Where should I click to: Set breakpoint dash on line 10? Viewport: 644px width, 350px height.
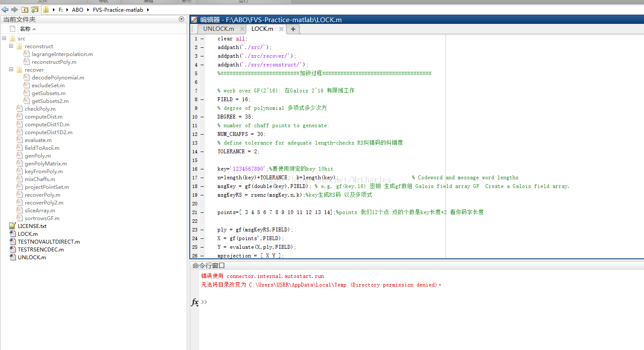[202, 117]
